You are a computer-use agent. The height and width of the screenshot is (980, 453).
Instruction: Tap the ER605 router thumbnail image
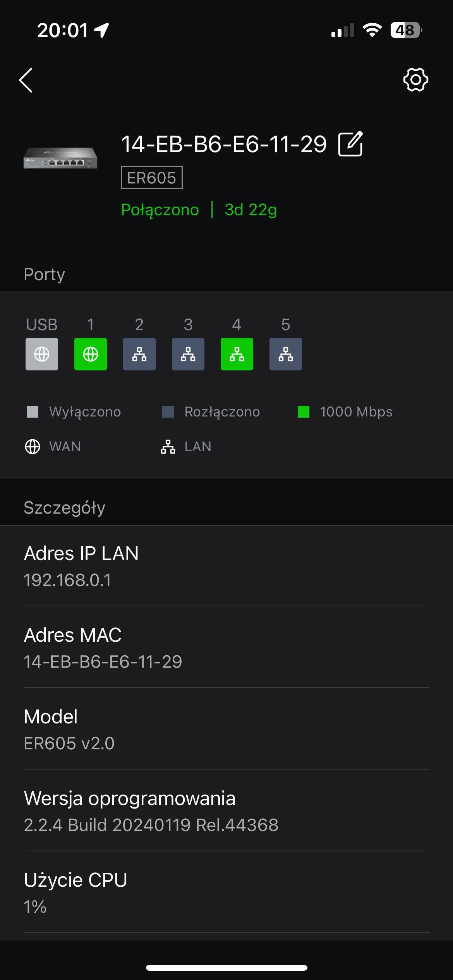(x=60, y=158)
